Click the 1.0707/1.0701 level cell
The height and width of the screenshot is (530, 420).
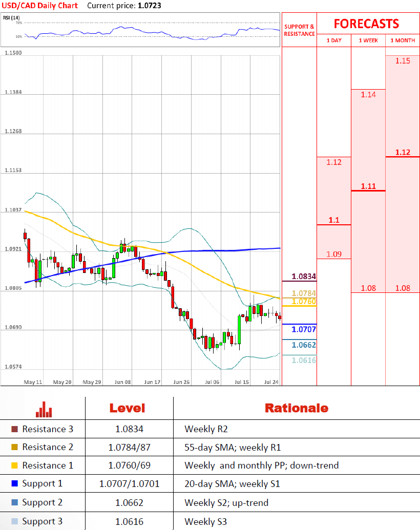tap(129, 484)
